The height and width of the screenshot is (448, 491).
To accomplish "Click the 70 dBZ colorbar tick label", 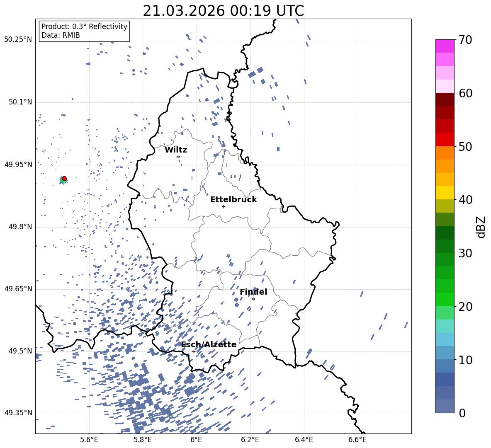I will (x=465, y=40).
